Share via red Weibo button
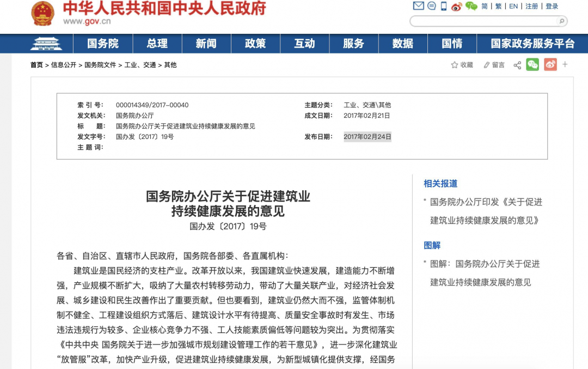The image size is (588, 369). [x=550, y=64]
